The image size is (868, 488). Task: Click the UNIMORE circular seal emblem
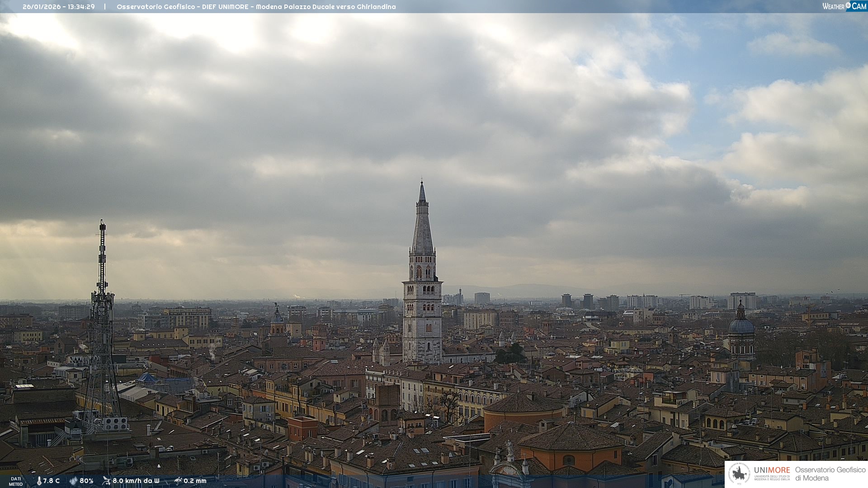point(739,474)
